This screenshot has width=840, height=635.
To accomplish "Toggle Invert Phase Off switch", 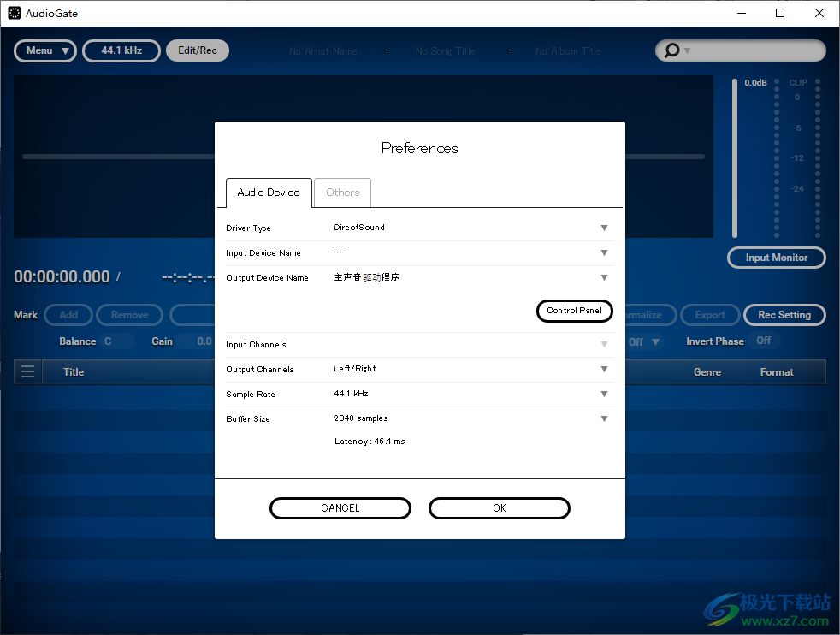I will point(763,341).
